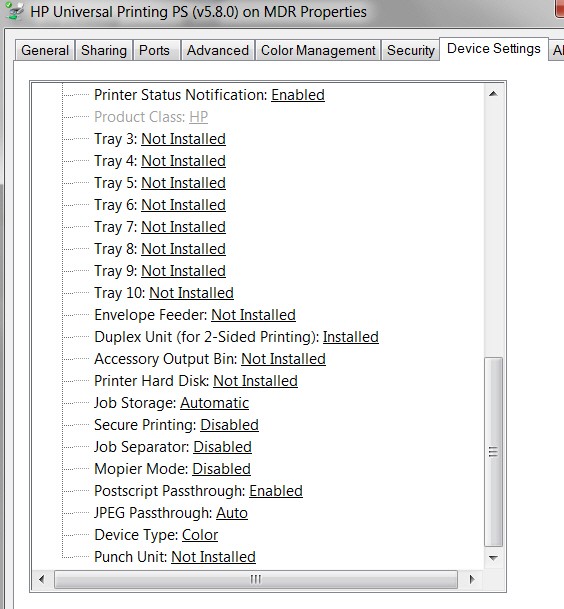Go to the Advanced tab
This screenshot has height=609, width=564.
point(218,50)
